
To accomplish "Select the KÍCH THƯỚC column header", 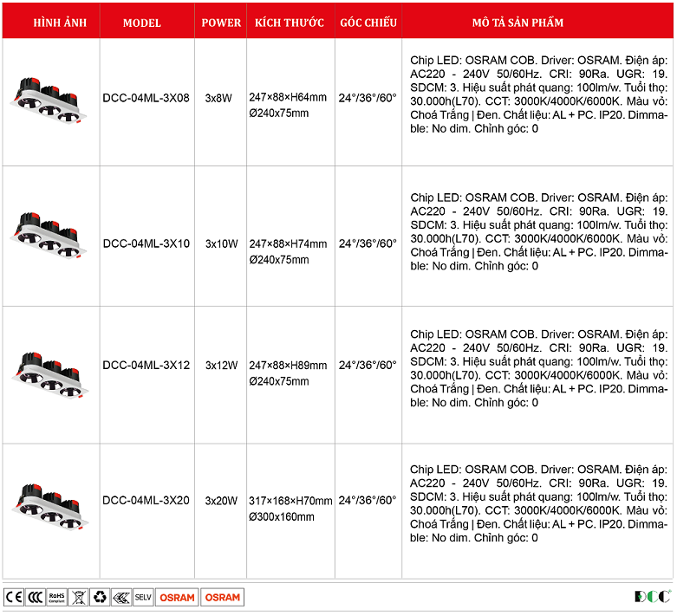I will tap(290, 23).
